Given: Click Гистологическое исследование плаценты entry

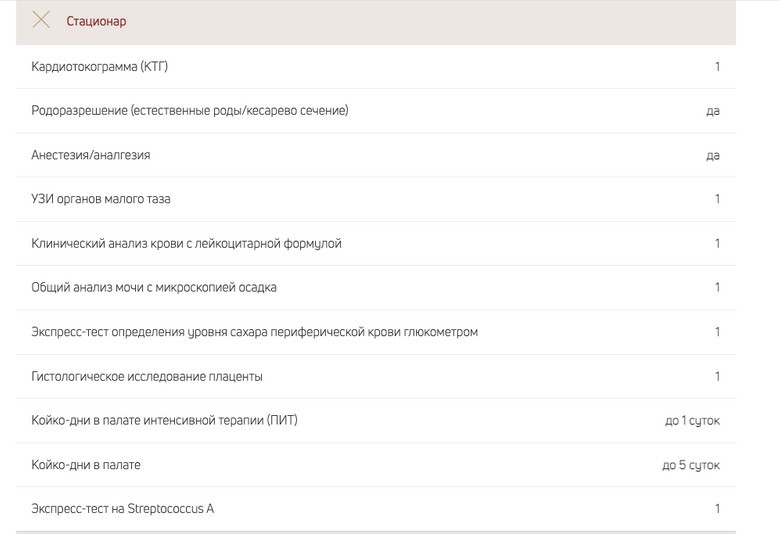Looking at the screenshot, I should point(147,376).
